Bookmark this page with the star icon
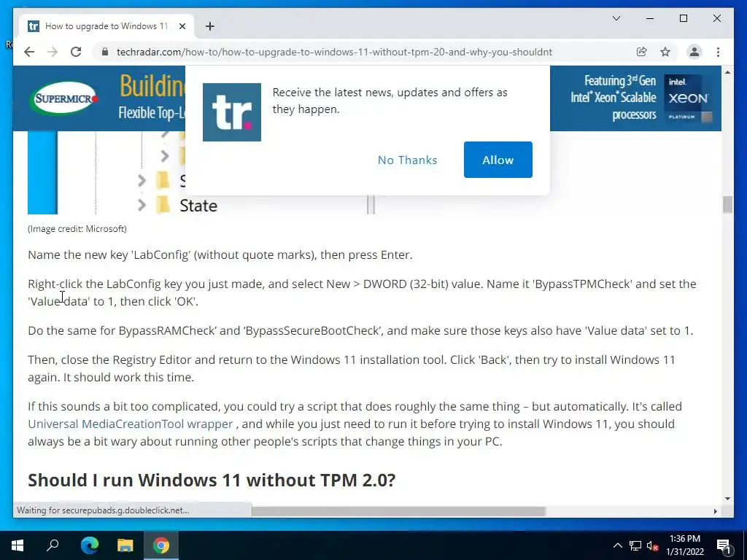The image size is (747, 560). (665, 52)
